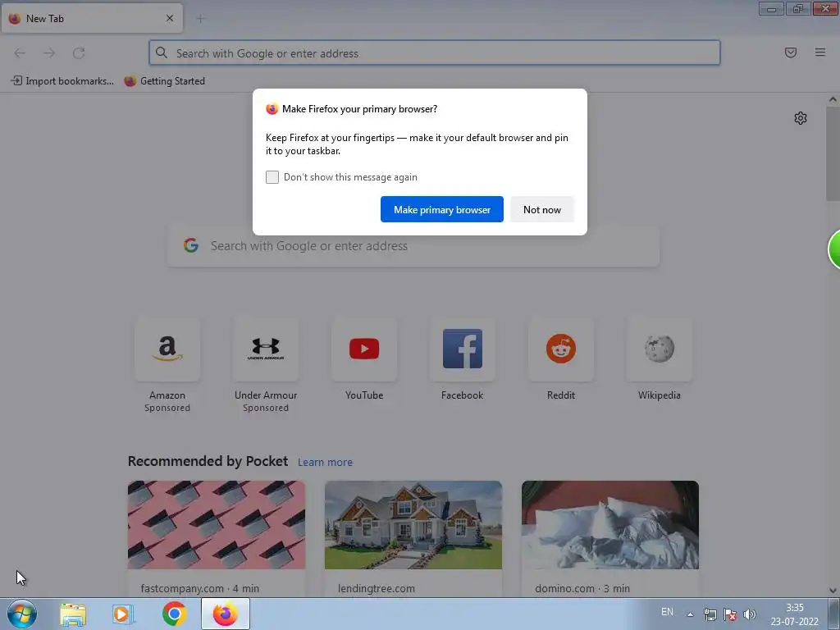The height and width of the screenshot is (630, 840).
Task: Click the Firefox taskbar button
Action: [x=226, y=614]
